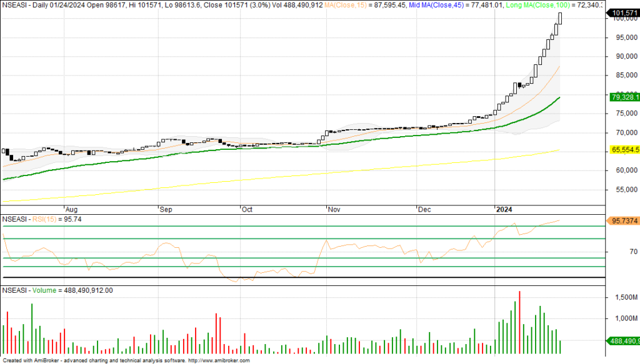
Task: Click the green 488,490.9 volume value tag
Action: click(624, 341)
